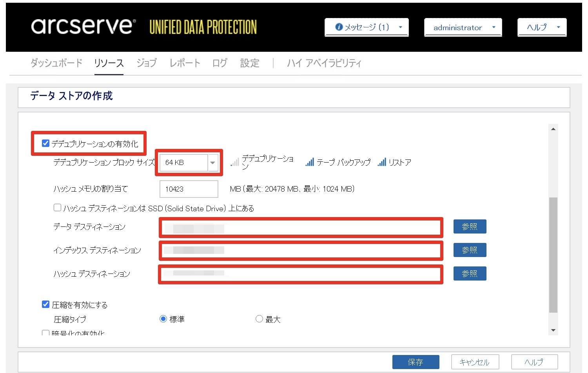Switch to the ダッシュボード tab
Image resolution: width=588 pixels, height=373 pixels.
pos(56,63)
